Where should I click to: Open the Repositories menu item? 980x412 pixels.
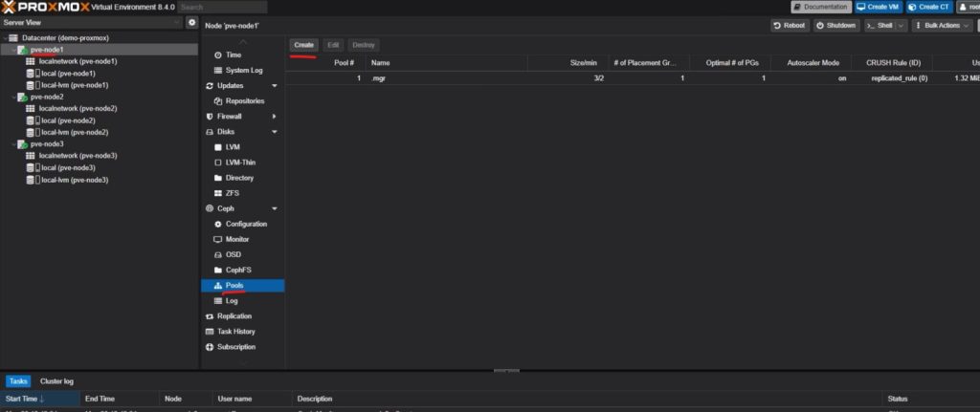pyautogui.click(x=245, y=101)
